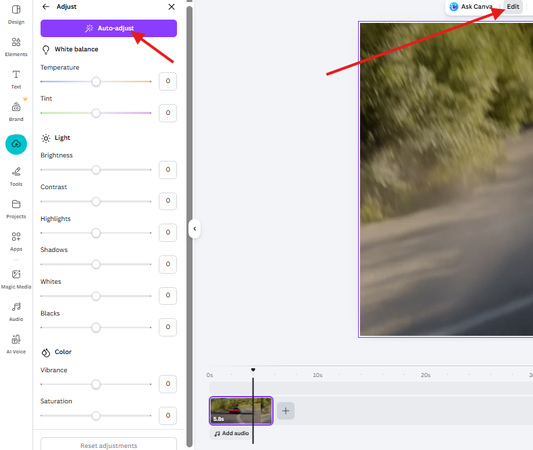Click the Adjust panel scrollbar

tap(189, 226)
